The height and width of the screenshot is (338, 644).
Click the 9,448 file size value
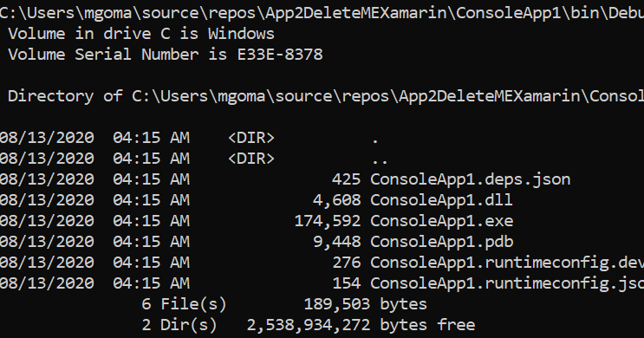337,242
